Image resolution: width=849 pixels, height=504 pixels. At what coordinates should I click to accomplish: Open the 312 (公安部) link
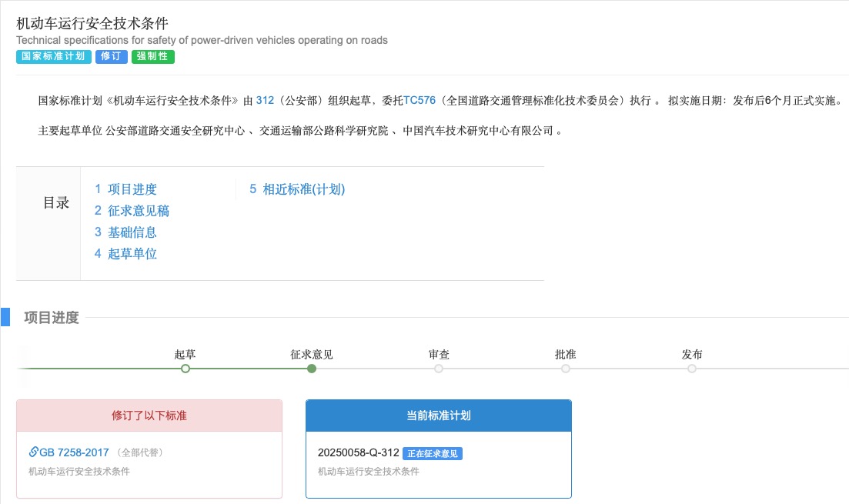[x=265, y=100]
